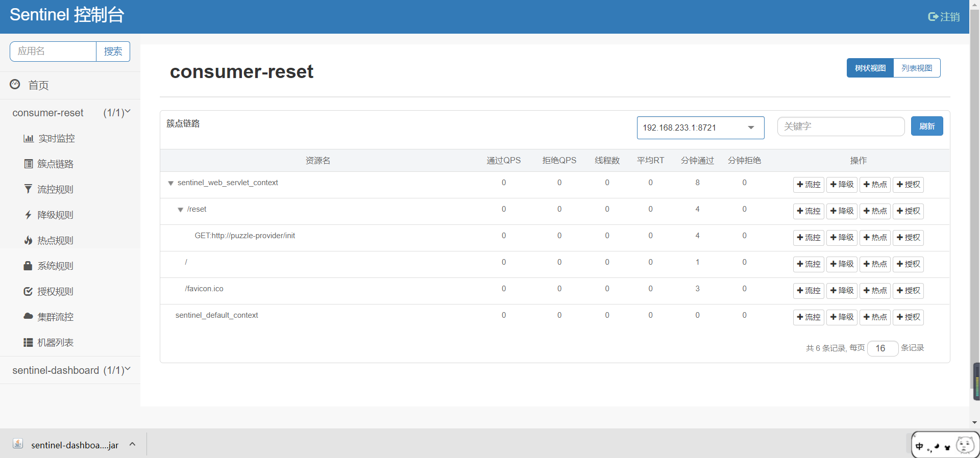Image resolution: width=980 pixels, height=458 pixels.
Task: Open the 首页 home page
Action: point(38,85)
